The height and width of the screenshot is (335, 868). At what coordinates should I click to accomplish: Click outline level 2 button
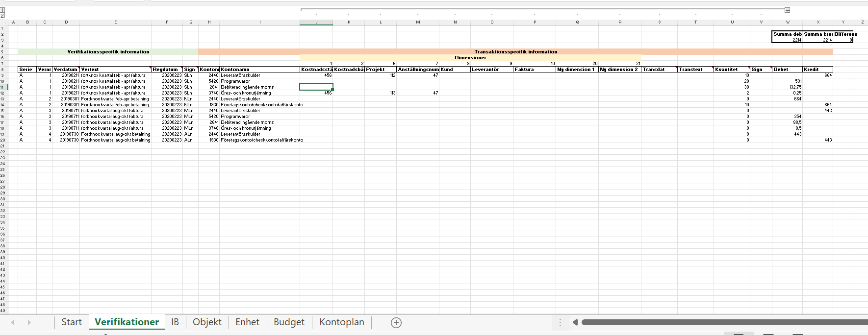click(2, 16)
